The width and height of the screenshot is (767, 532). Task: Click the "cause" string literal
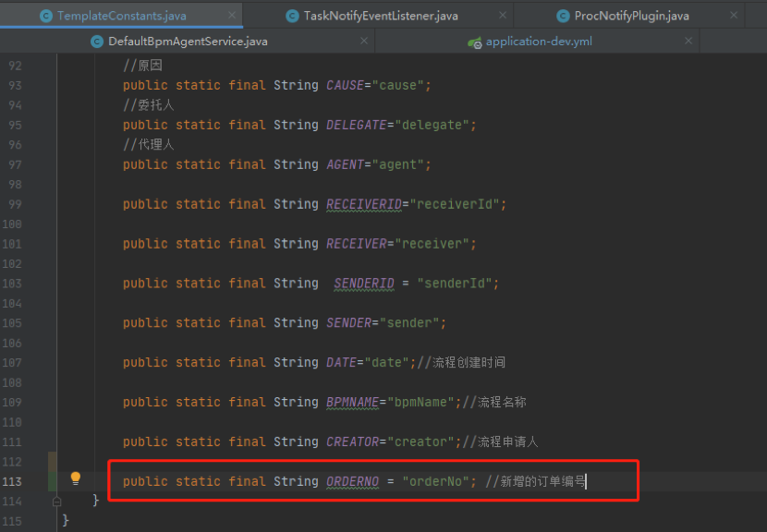pyautogui.click(x=398, y=85)
